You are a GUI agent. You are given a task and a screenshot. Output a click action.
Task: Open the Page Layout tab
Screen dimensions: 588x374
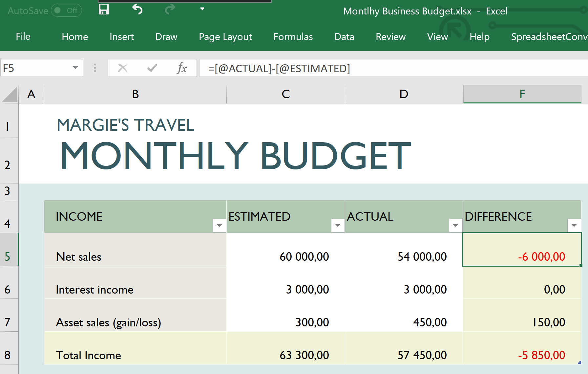225,36
